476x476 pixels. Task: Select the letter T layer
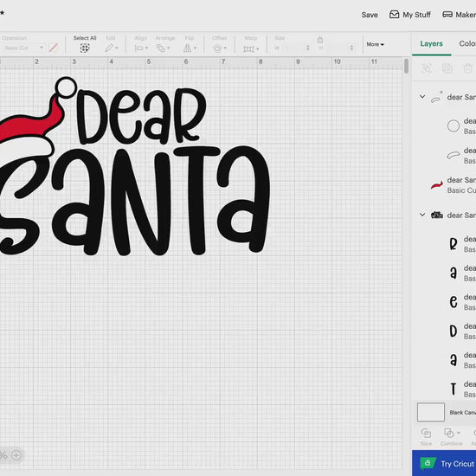453,389
